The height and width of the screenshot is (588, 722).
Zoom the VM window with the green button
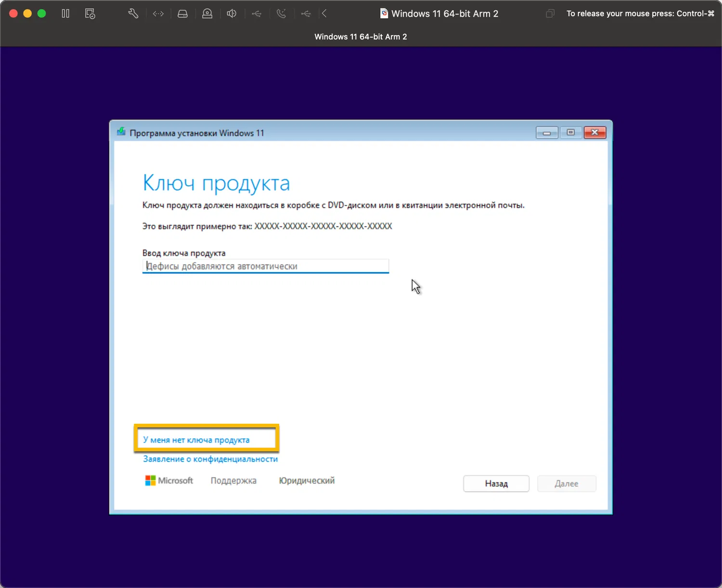click(42, 13)
